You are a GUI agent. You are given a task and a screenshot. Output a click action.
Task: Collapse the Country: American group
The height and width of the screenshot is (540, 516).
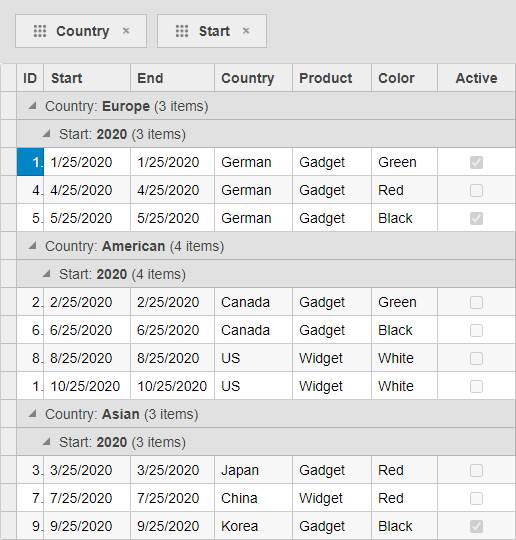point(32,246)
